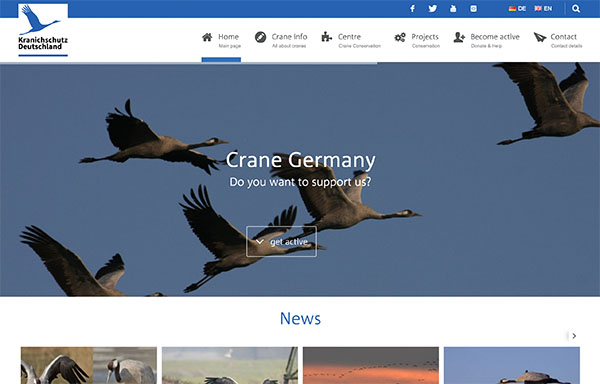Switch language to DE with German flag
This screenshot has height=384, width=600.
pyautogui.click(x=517, y=8)
